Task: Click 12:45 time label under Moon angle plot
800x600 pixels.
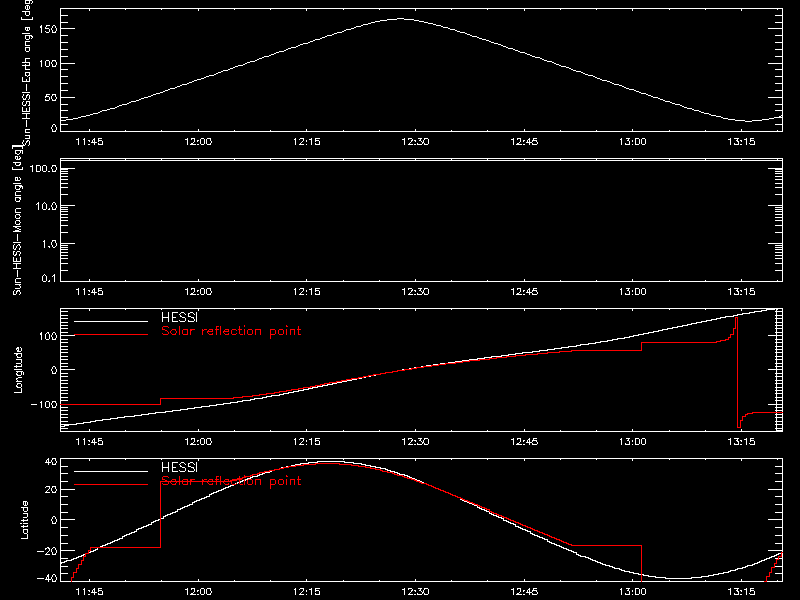Action: pyautogui.click(x=524, y=292)
